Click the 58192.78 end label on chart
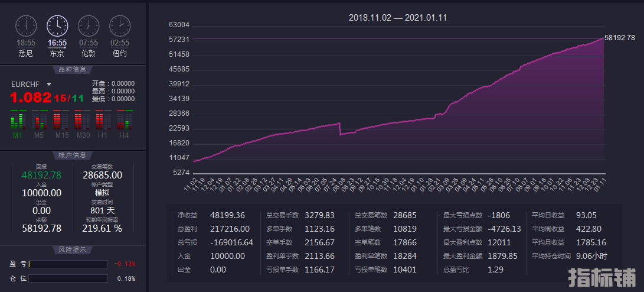Screen dimensions: 644x292 [620, 37]
